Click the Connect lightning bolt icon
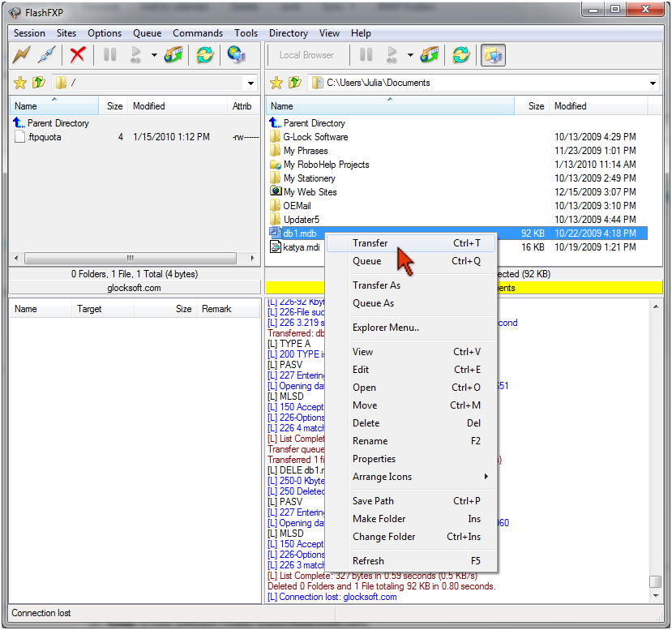 pyautogui.click(x=21, y=55)
